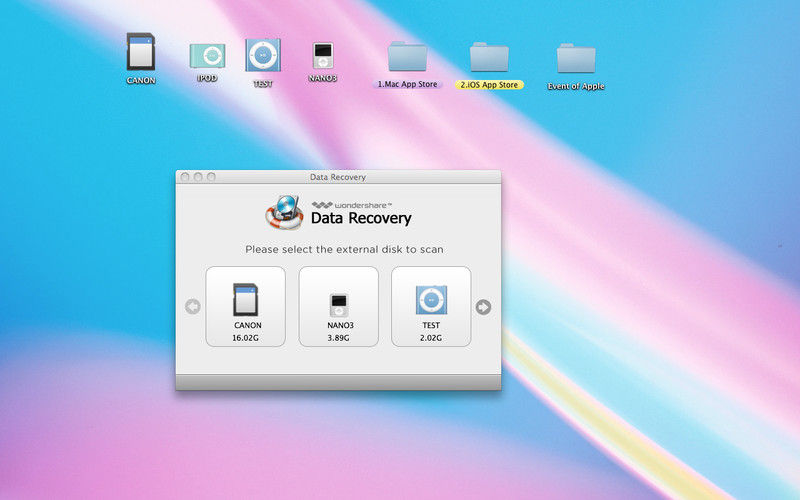
Task: Click the 'Data Recovery' heading text
Action: pos(361,218)
